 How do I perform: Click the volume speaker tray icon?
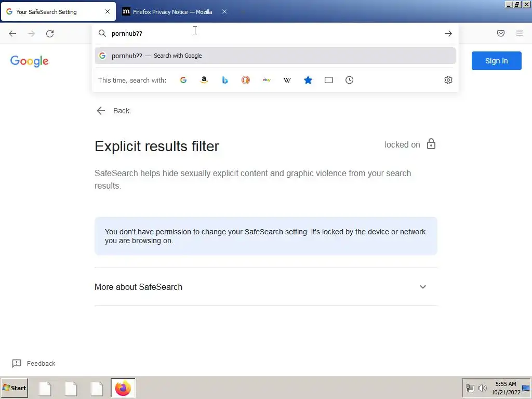[x=482, y=388]
